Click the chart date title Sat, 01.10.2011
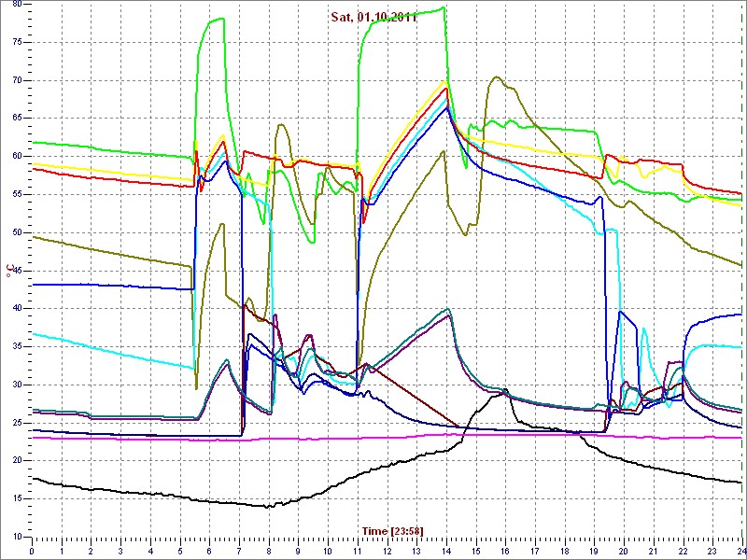Image resolution: width=747 pixels, height=560 pixels. coord(374,18)
